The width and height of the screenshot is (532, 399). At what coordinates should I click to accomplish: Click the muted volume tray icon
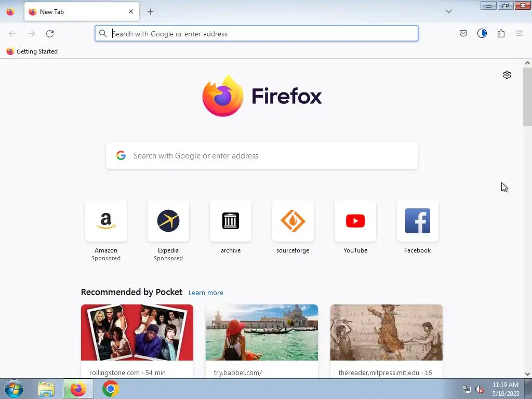tap(480, 389)
